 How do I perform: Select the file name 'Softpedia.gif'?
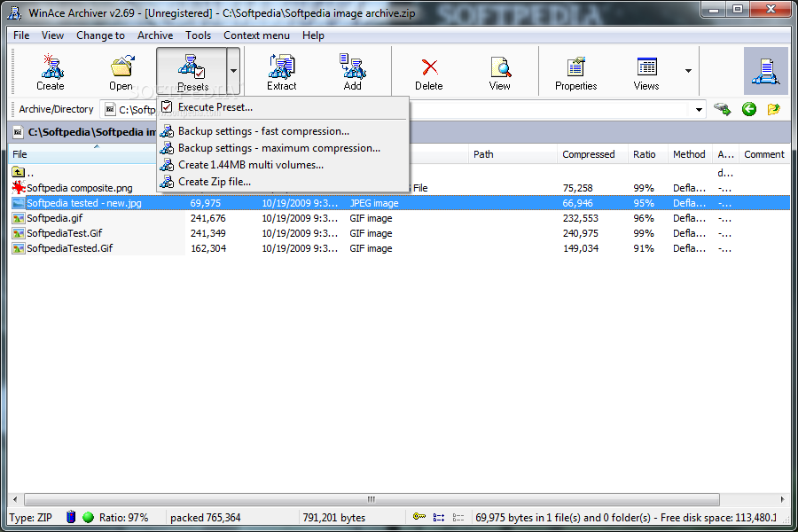(x=54, y=218)
